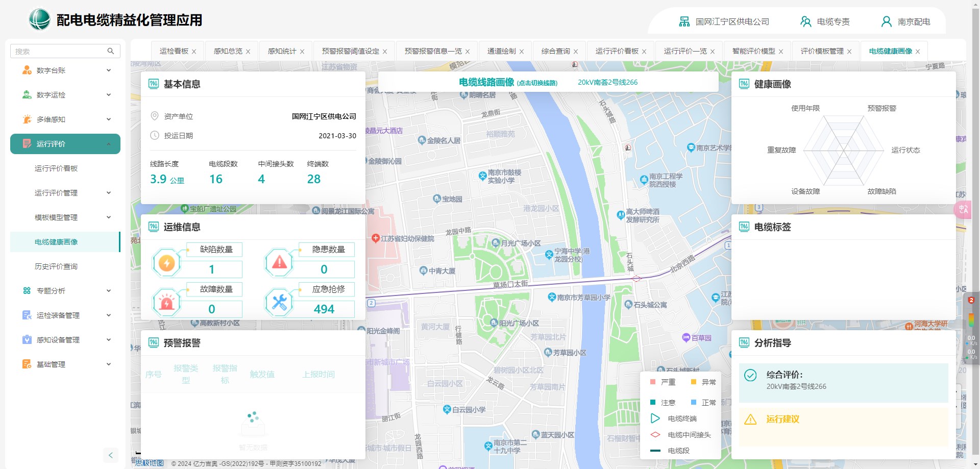Click the line name 20kV南荟2号线266

click(607, 82)
